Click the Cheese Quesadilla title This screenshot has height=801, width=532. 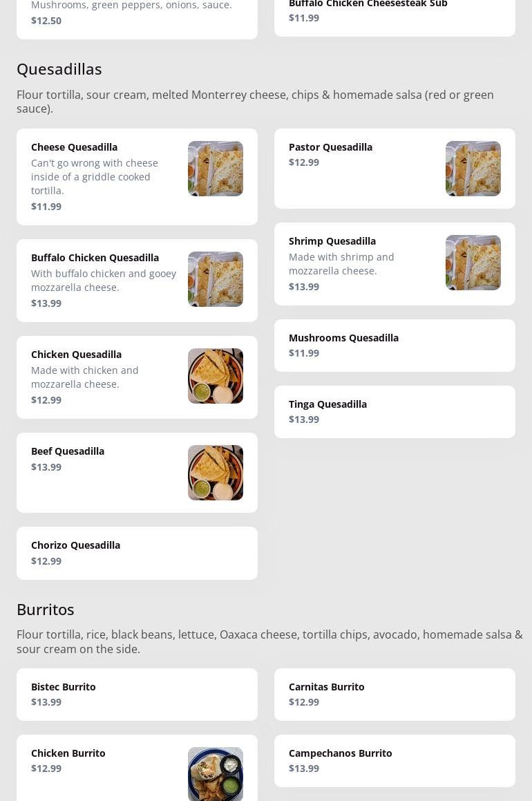click(x=74, y=147)
